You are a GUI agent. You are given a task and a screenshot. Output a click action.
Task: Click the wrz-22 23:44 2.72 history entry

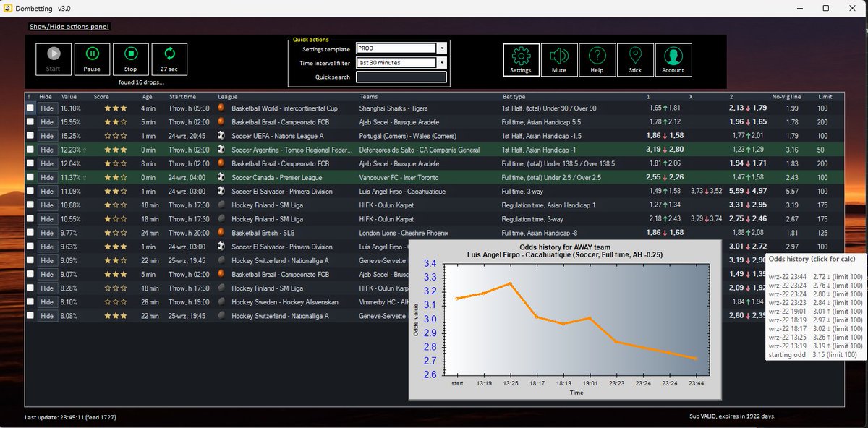tap(814, 277)
